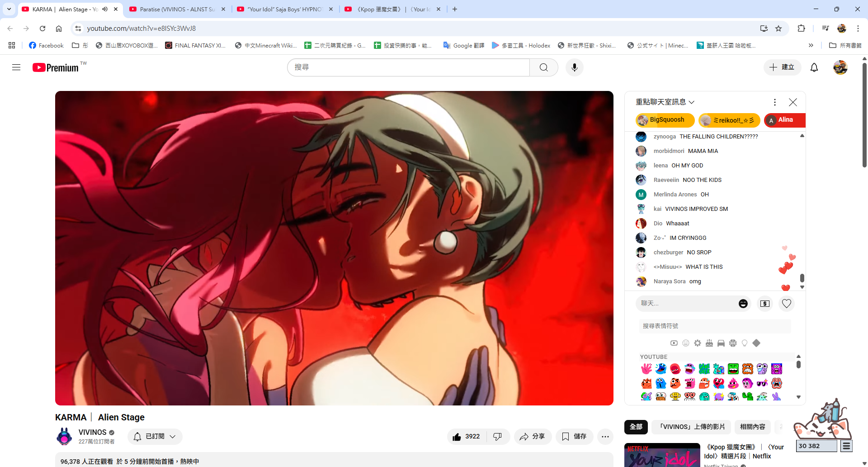
Task: Switch to Your Idol Saja Boys tab
Action: 285,9
